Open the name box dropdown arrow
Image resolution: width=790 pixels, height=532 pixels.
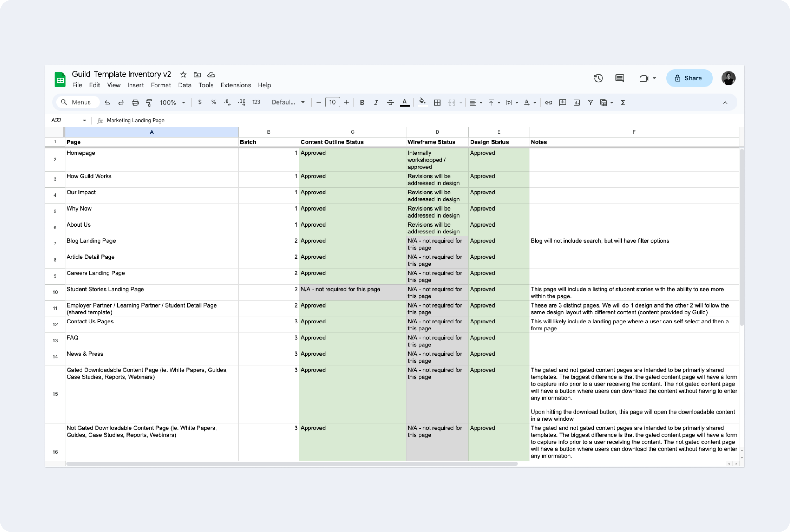[85, 121]
